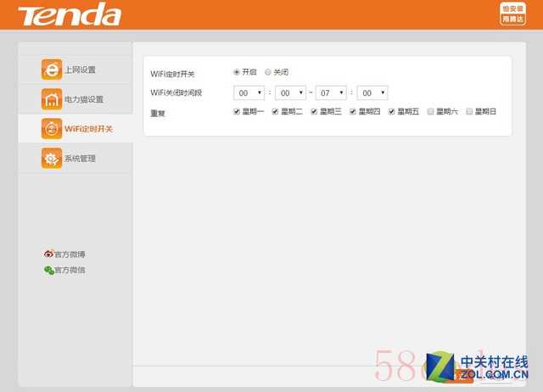Expand the end minute dropdown

[x=372, y=92]
